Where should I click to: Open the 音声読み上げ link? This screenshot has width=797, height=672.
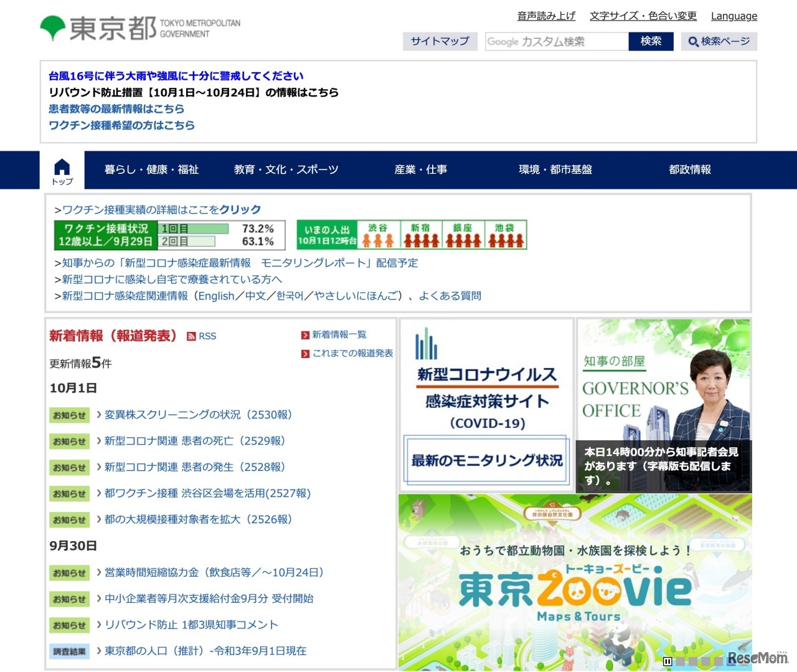[546, 16]
